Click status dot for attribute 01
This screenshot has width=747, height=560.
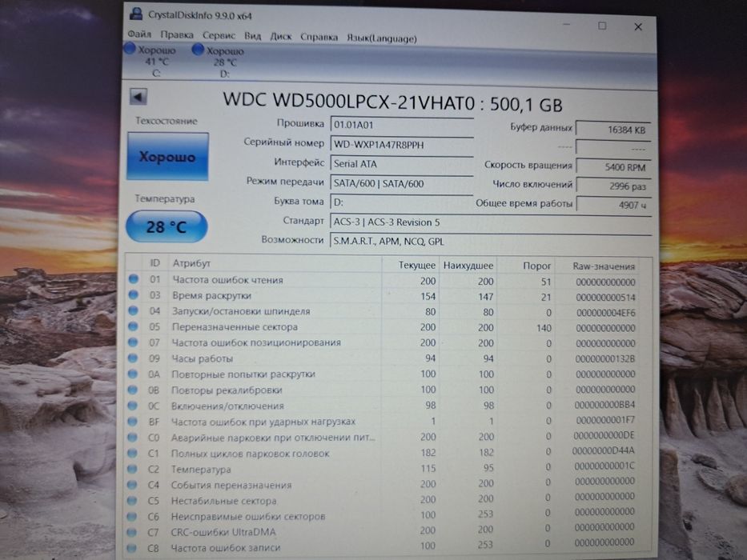click(134, 279)
